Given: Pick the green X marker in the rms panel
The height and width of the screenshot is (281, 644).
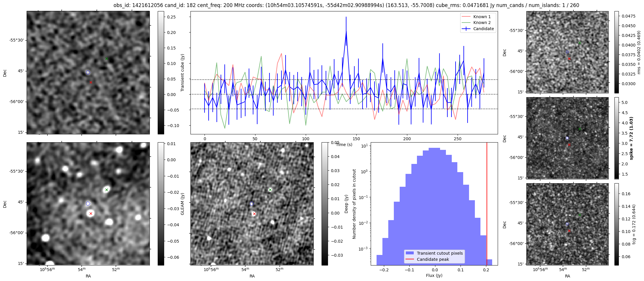Looking at the screenshot, I should click(x=580, y=43).
